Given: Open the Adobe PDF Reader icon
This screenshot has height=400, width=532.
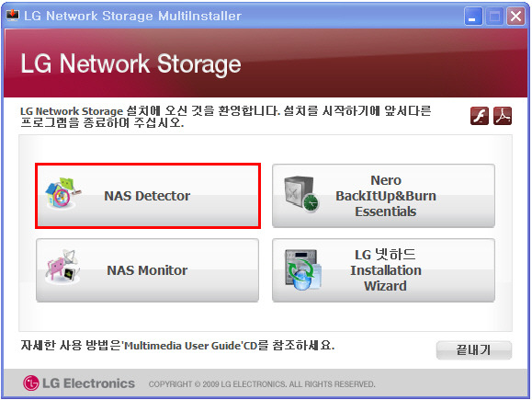Looking at the screenshot, I should click(x=503, y=116).
